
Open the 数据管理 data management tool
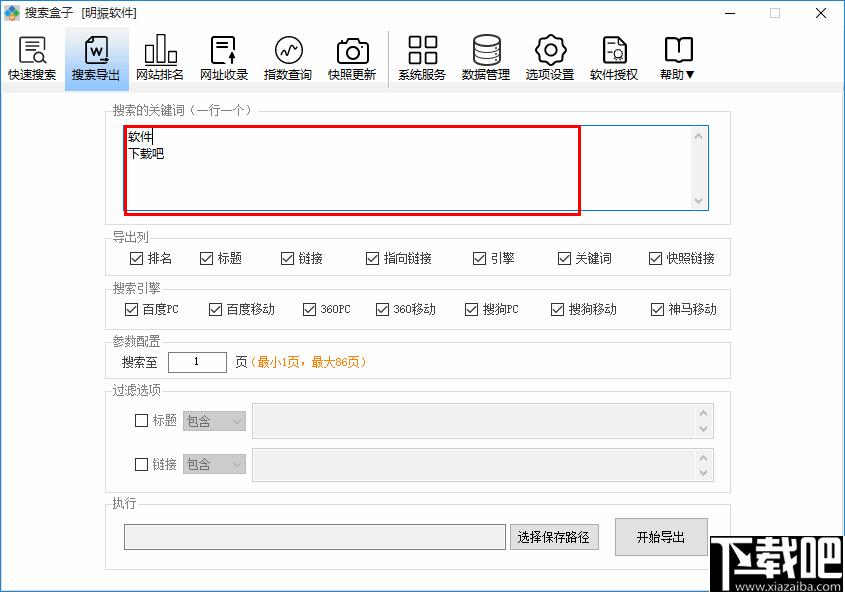(486, 59)
